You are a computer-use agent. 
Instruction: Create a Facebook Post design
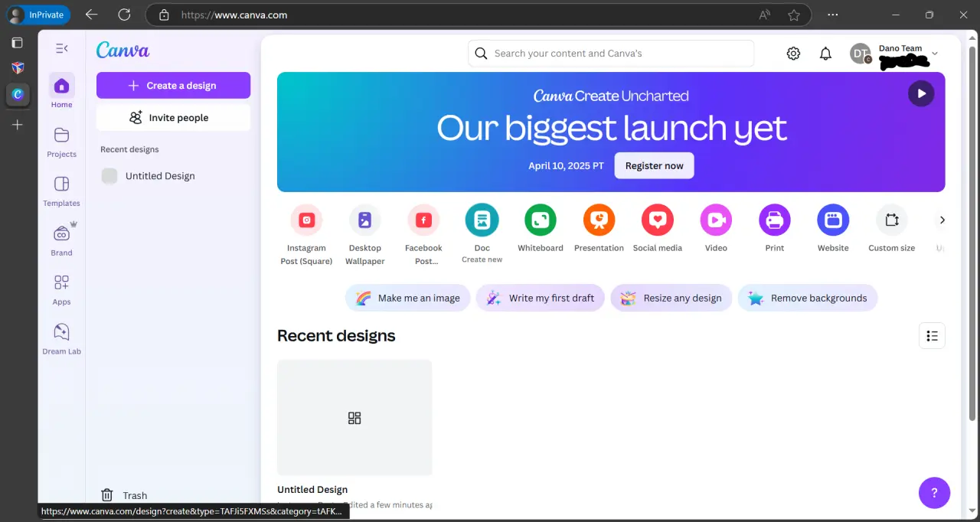pyautogui.click(x=423, y=235)
